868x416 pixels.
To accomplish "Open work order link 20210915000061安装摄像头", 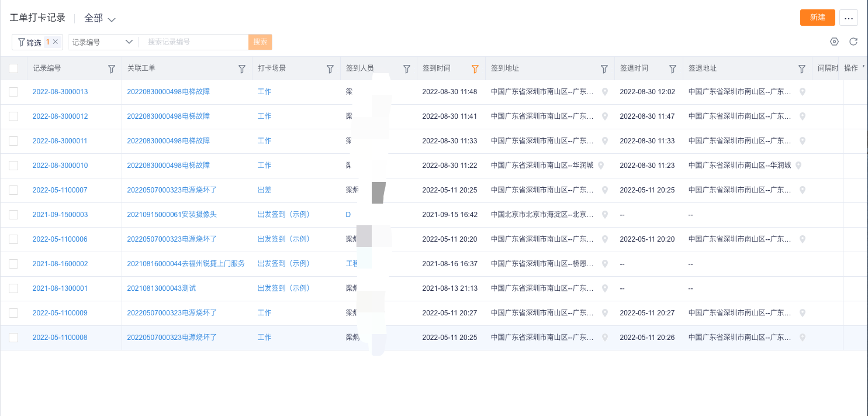I will (172, 215).
